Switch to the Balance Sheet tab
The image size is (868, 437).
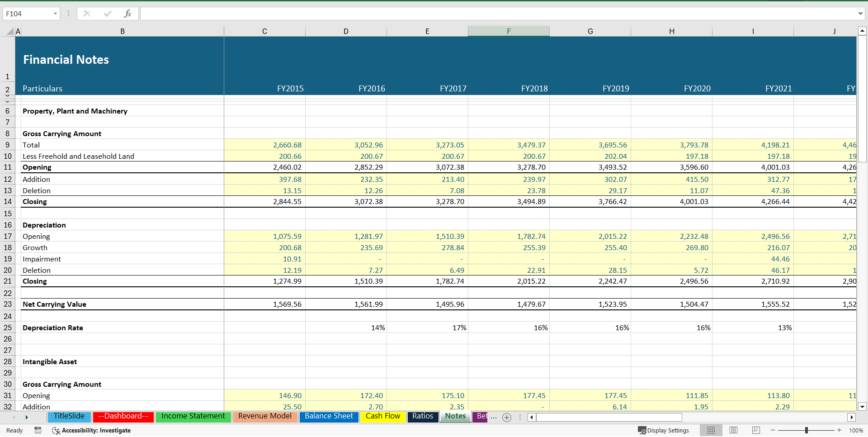329,416
